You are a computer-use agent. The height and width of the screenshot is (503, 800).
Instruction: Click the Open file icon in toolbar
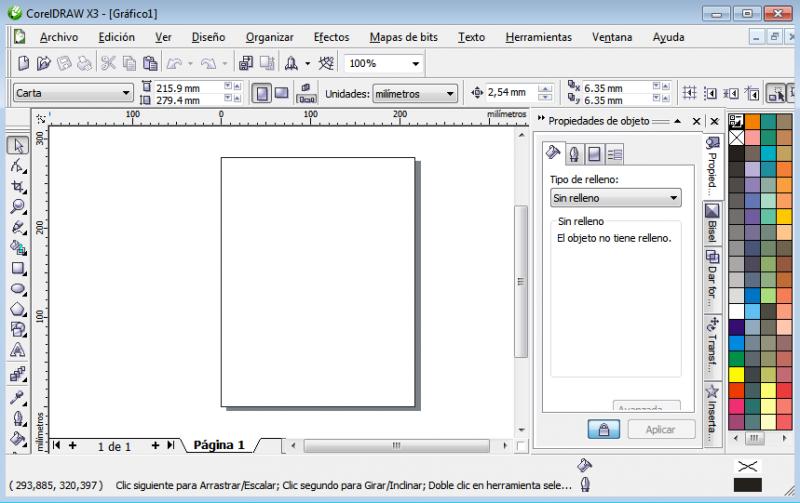pyautogui.click(x=43, y=63)
